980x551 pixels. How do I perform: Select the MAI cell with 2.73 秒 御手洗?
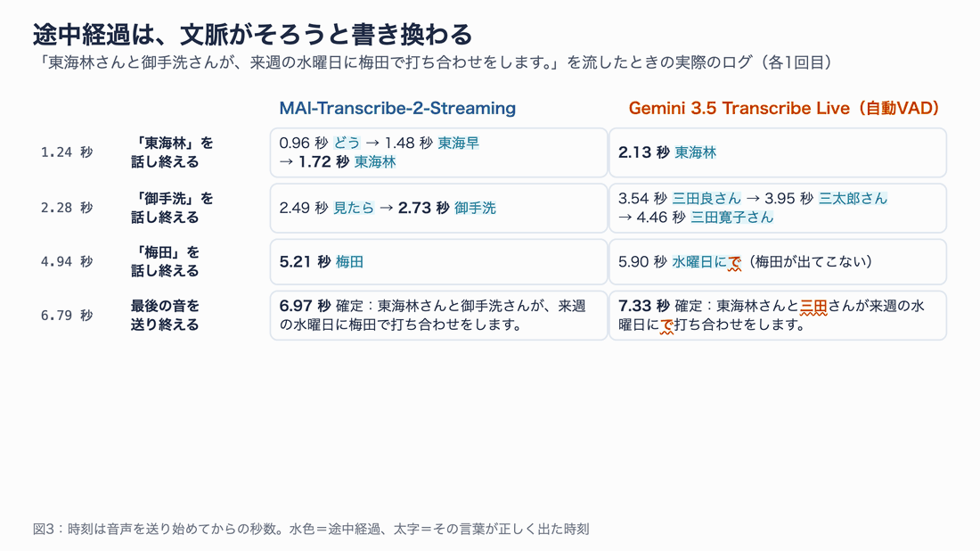(438, 208)
